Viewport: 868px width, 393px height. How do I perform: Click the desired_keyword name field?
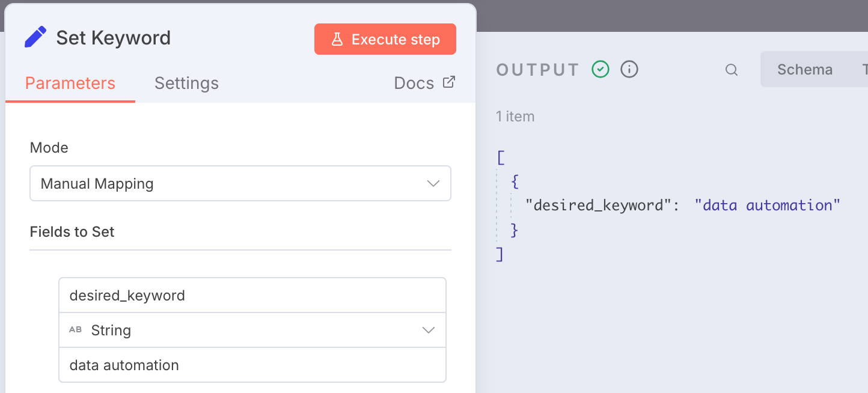coord(252,296)
